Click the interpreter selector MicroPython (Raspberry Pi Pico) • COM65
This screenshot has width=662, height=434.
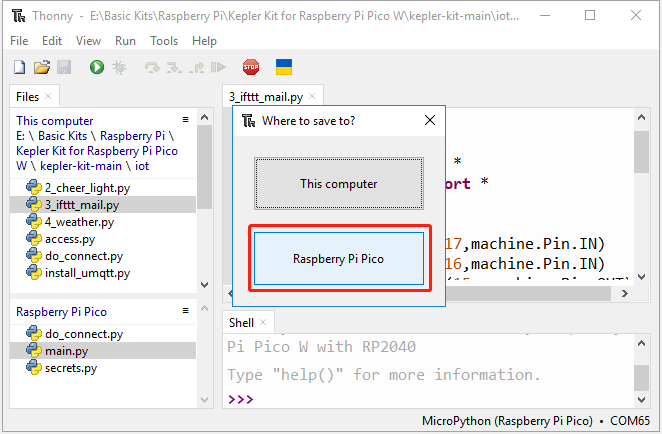(x=536, y=420)
